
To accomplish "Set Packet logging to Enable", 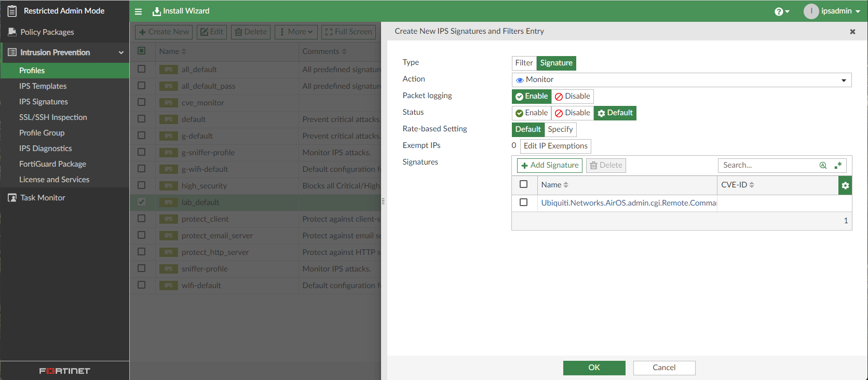I will [x=532, y=96].
